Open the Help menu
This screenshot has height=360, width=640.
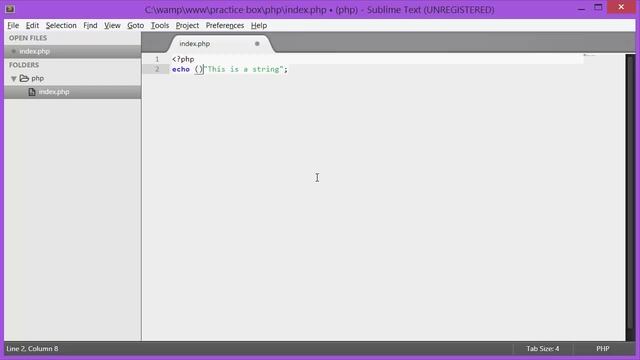point(259,25)
